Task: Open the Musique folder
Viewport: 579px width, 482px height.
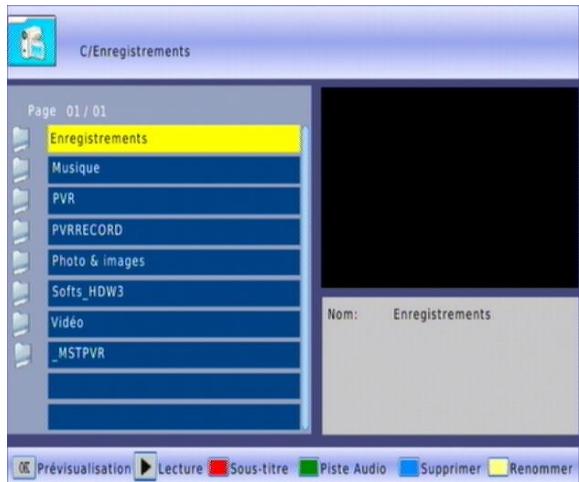Action: [x=174, y=170]
